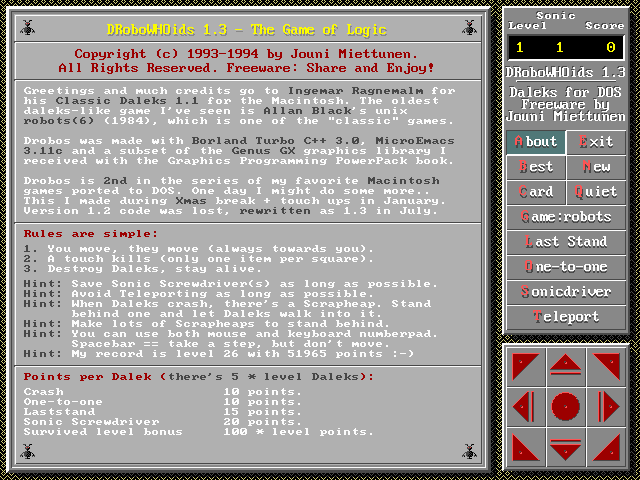
Task: Click the move up arrow
Action: click(565, 366)
